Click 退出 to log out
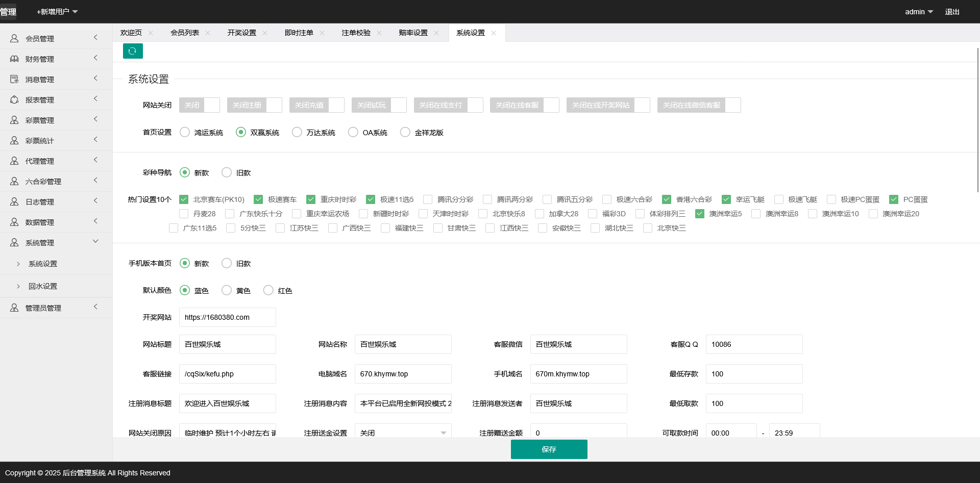The height and width of the screenshot is (483, 980). (x=951, y=11)
